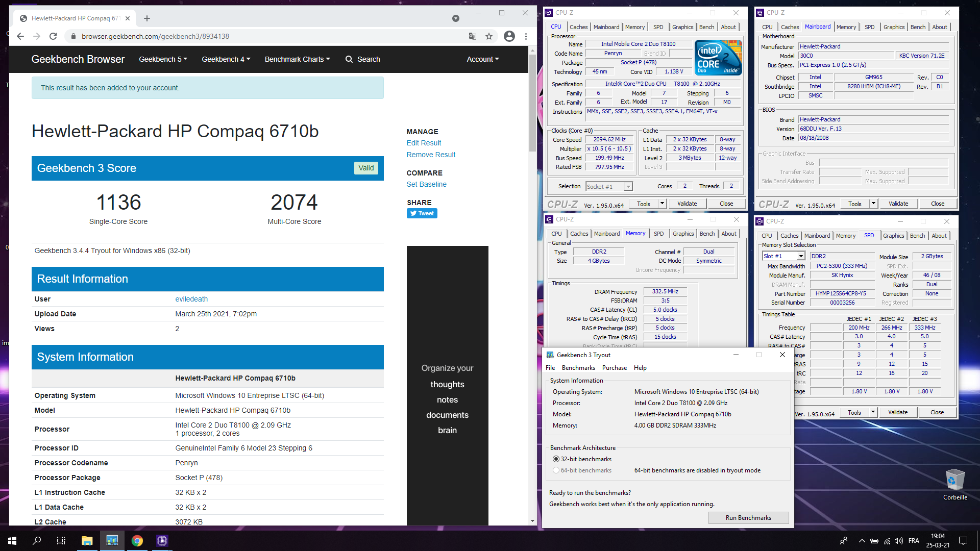Open the eviledeath user profile link

[x=191, y=299]
